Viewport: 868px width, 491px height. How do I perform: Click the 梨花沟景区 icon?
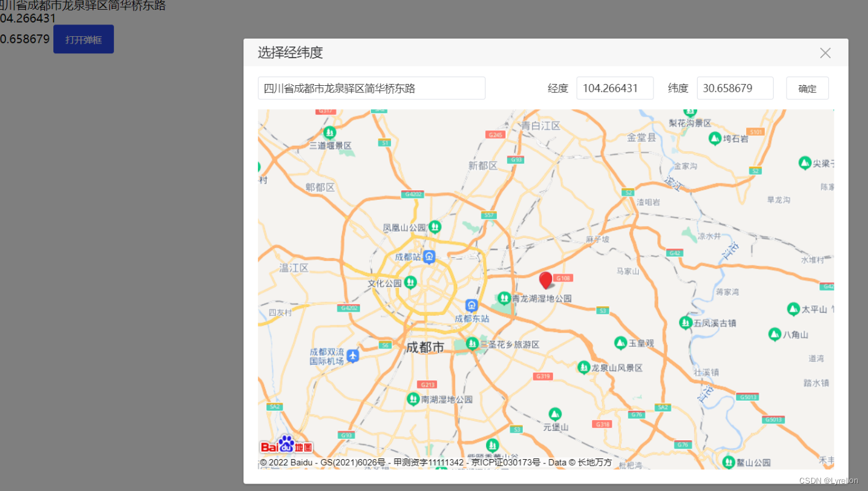pos(690,112)
